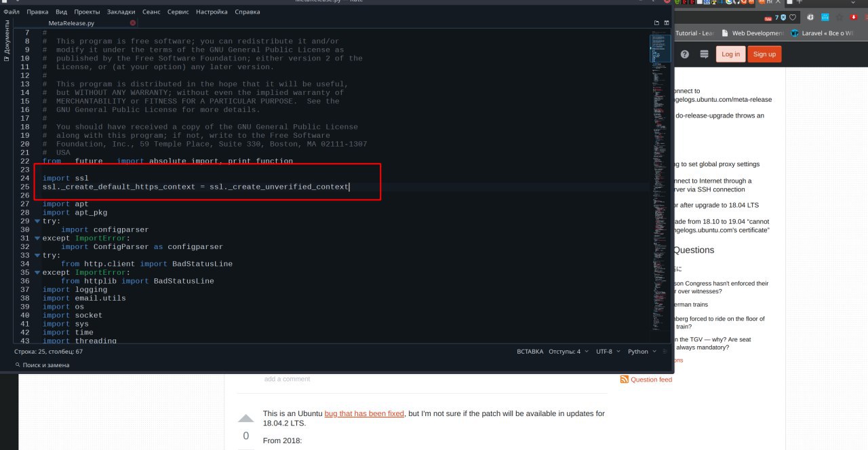Open the UTF-8 encoding dropdown

tap(608, 352)
